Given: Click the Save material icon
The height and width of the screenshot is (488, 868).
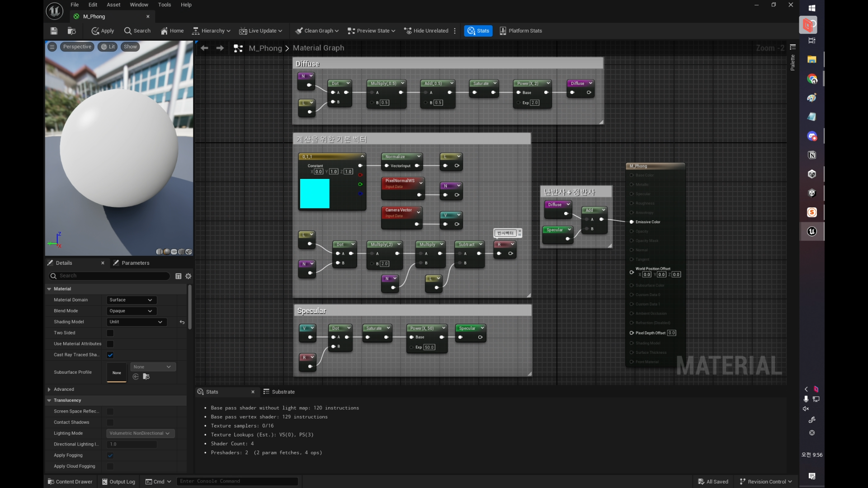Looking at the screenshot, I should [x=54, y=31].
